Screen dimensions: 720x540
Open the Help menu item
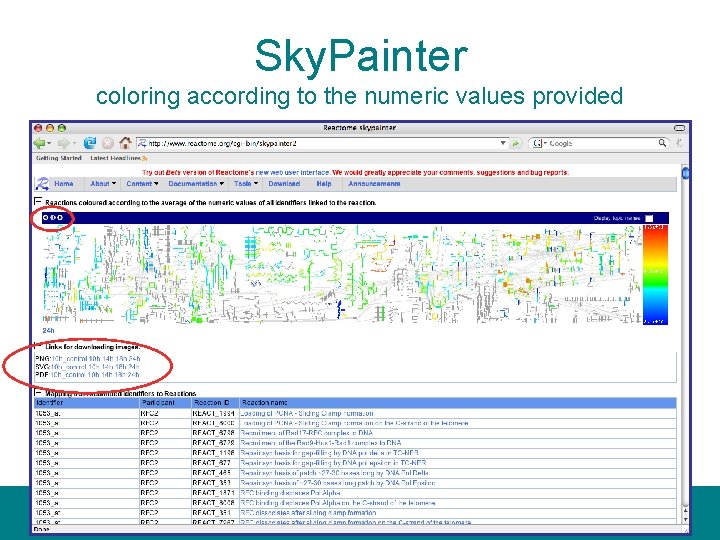click(324, 184)
